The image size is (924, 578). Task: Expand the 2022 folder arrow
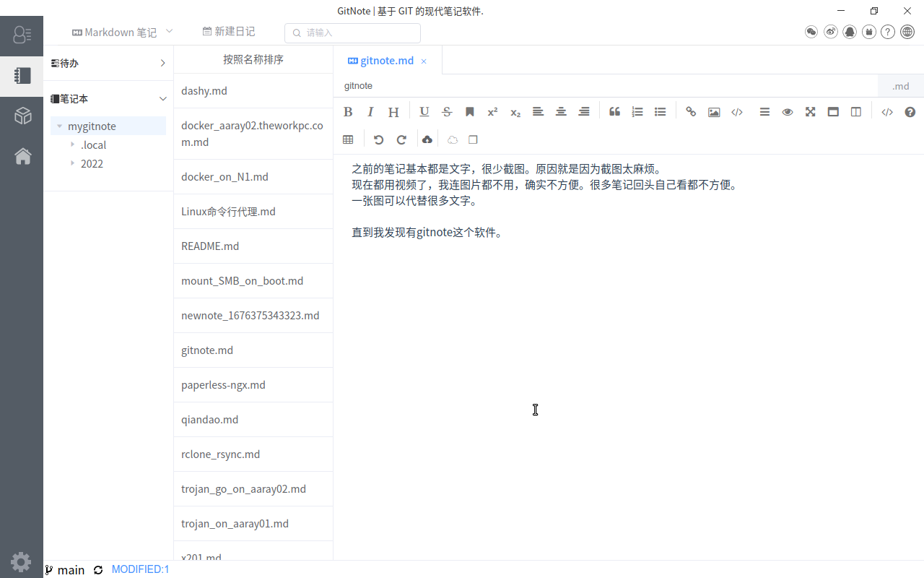[x=72, y=163]
